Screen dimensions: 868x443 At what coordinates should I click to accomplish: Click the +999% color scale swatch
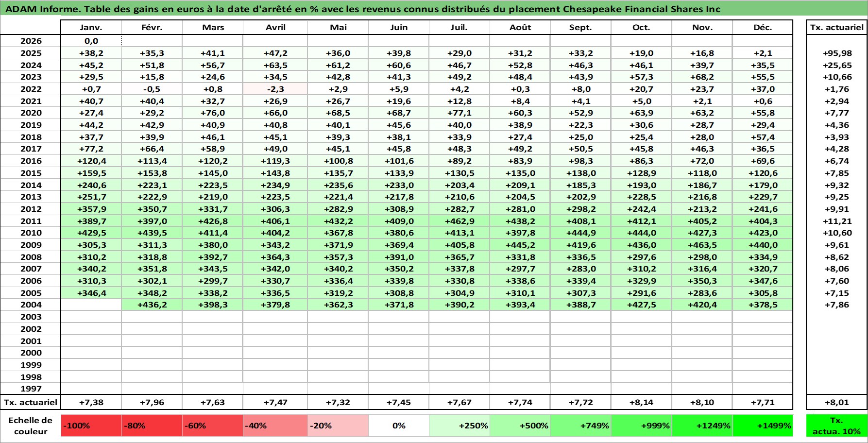pyautogui.click(x=642, y=426)
